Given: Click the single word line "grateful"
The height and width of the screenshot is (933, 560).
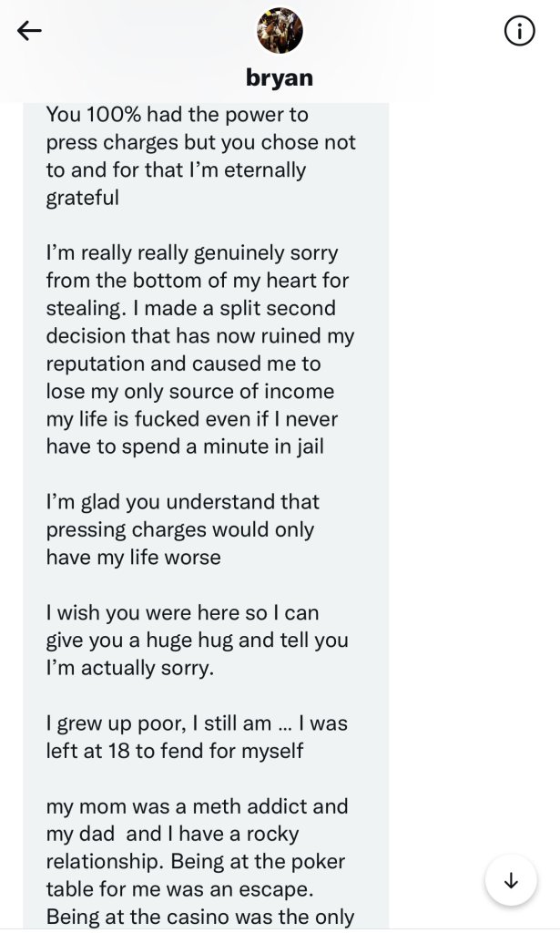Looking at the screenshot, I should tap(83, 197).
